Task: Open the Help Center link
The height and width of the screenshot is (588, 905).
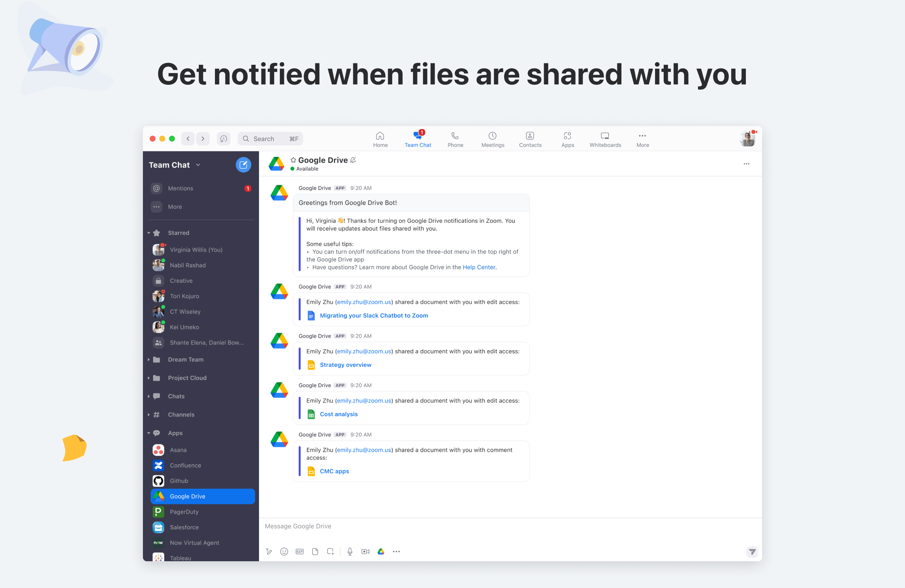Action: click(x=479, y=267)
